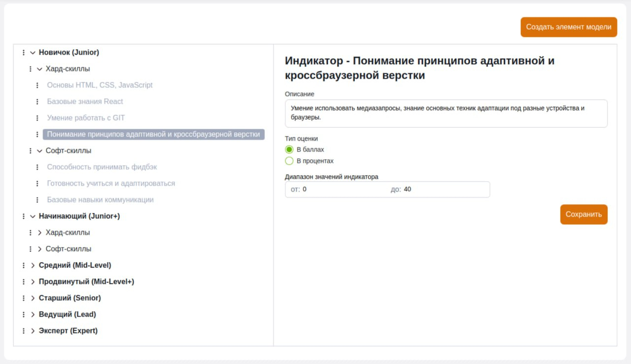Open three-dot menu for Начинающий (Junior+)
The image size is (631, 364).
(23, 216)
